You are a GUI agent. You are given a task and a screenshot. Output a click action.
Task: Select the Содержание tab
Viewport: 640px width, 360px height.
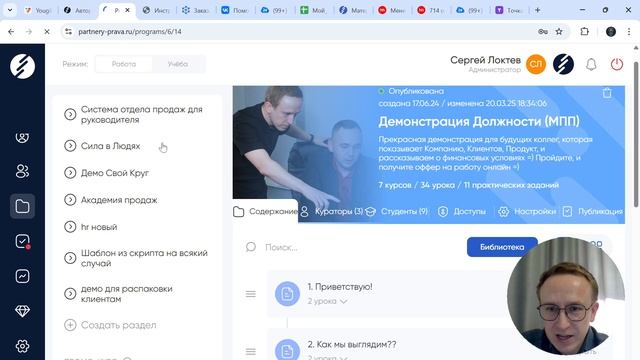(x=265, y=211)
